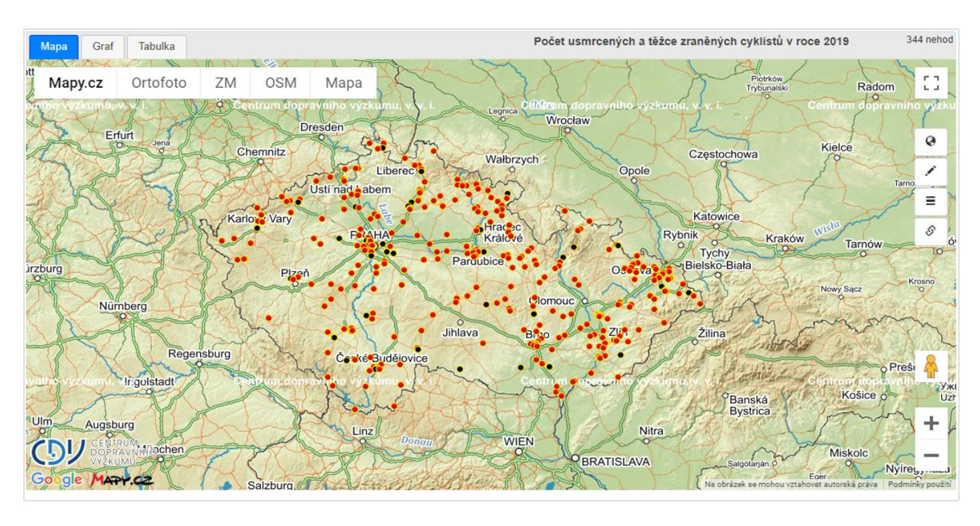Select the ZM base map layer

pyautogui.click(x=225, y=83)
